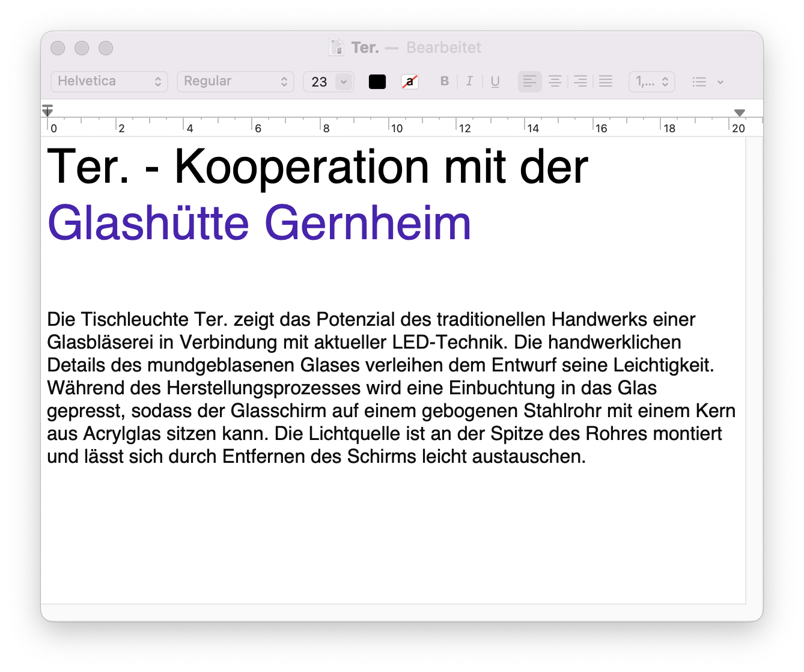
Task: Select the right margin marker on the ruler
Action: tap(740, 112)
